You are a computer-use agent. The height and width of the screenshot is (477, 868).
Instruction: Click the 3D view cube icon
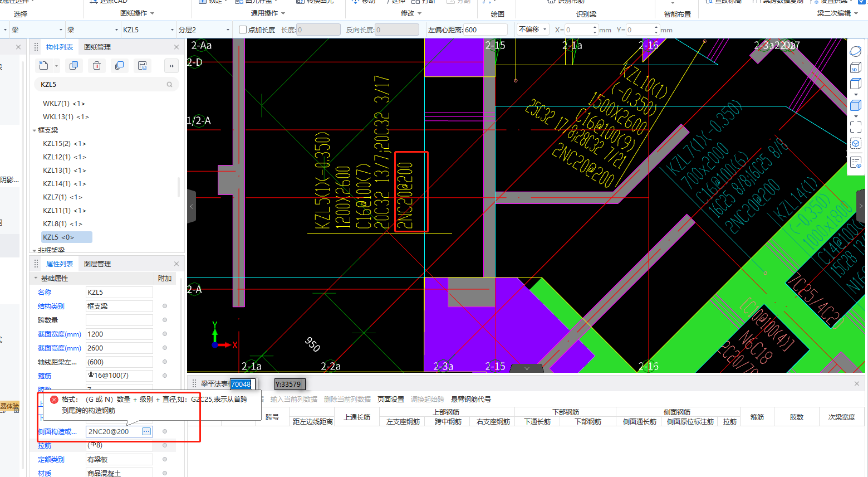pos(856,67)
